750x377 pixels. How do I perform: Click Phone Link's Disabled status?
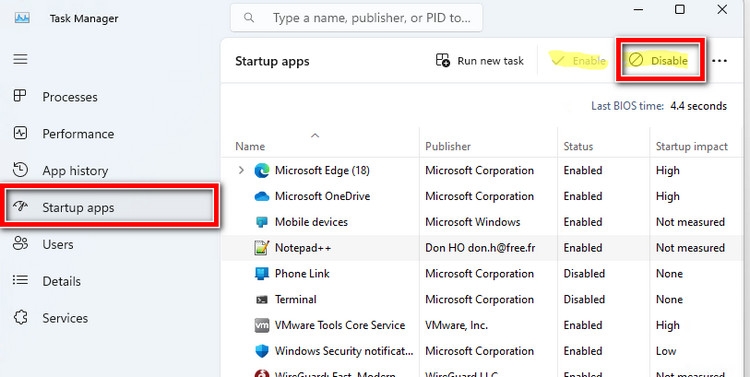584,274
